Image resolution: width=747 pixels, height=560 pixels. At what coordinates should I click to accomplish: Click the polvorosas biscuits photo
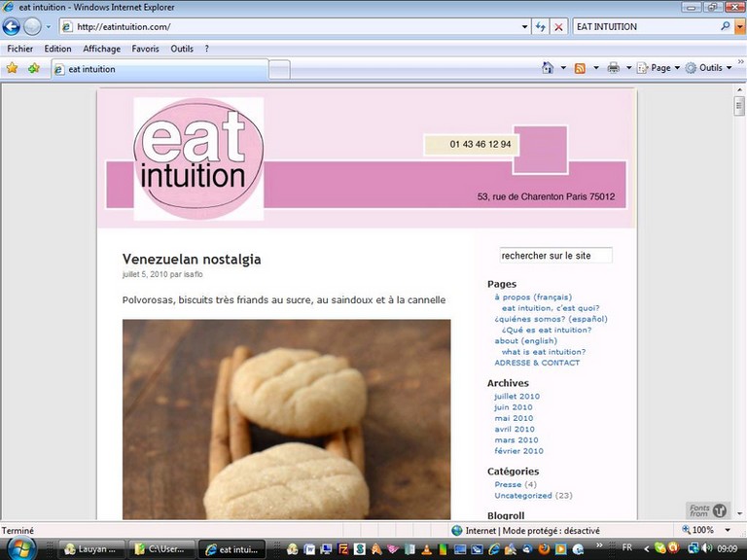point(286,419)
